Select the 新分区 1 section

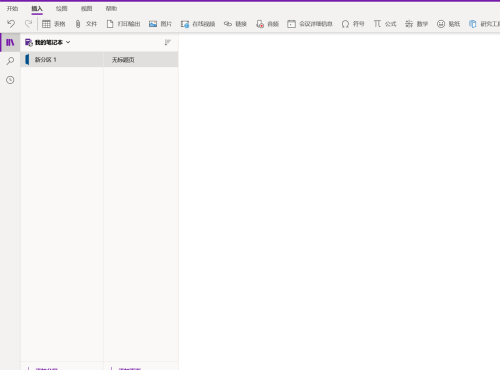62,60
